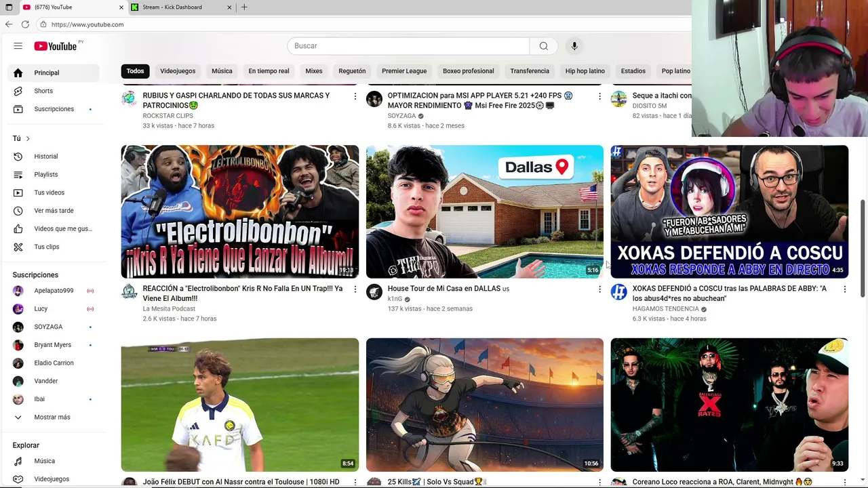Open options menu for House Tour video

tap(599, 289)
